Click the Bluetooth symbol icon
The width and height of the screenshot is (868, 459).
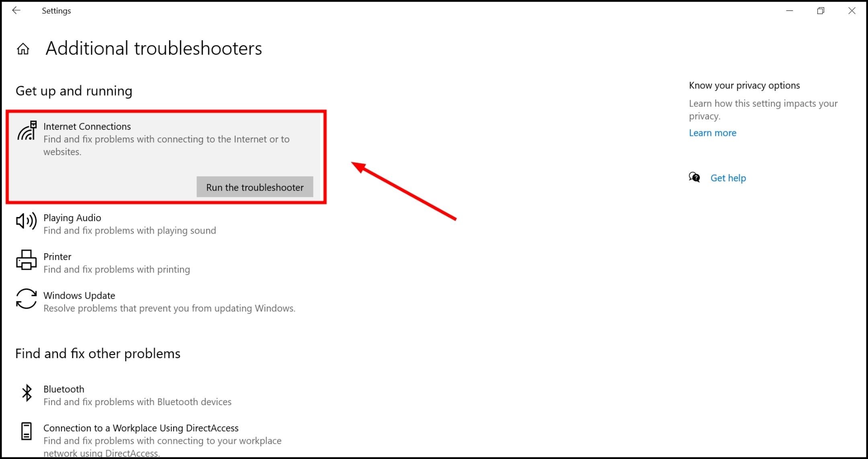(27, 393)
